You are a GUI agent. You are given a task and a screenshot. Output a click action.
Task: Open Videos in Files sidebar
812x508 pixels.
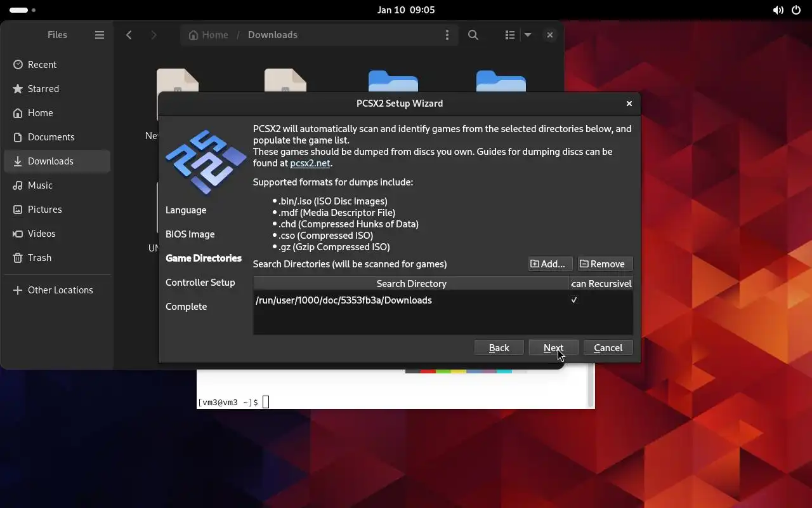[x=57, y=234]
